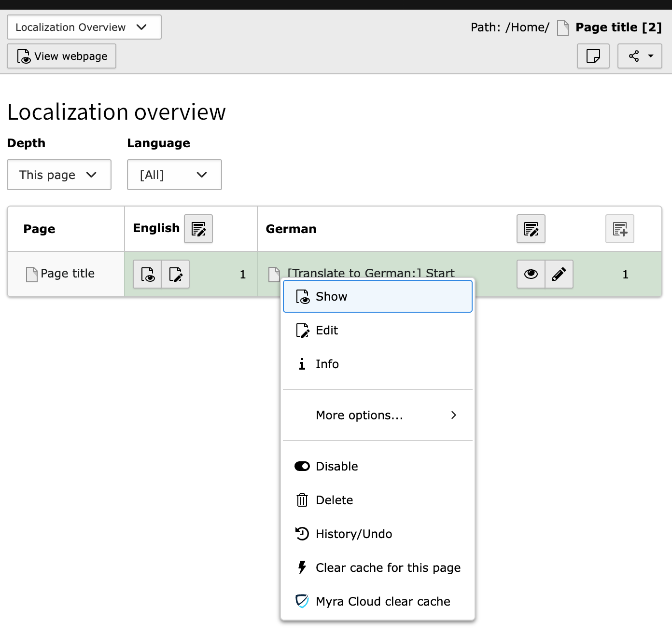672x636 pixels.
Task: Open the Localization Overview module selector
Action: pyautogui.click(x=83, y=27)
